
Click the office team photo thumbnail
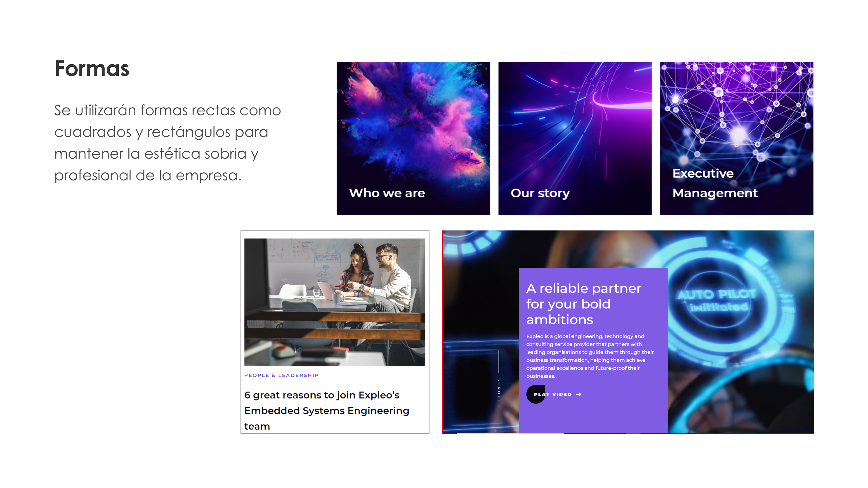(335, 302)
